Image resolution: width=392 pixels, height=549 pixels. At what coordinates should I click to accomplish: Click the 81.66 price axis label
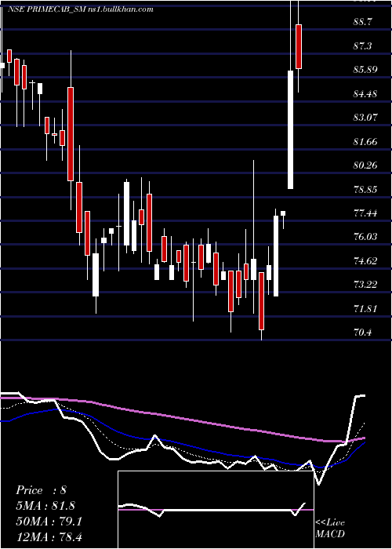point(366,141)
